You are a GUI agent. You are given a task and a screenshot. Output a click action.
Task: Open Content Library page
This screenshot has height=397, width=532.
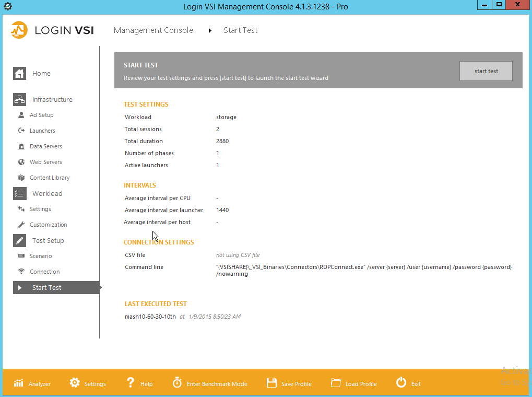click(x=50, y=178)
